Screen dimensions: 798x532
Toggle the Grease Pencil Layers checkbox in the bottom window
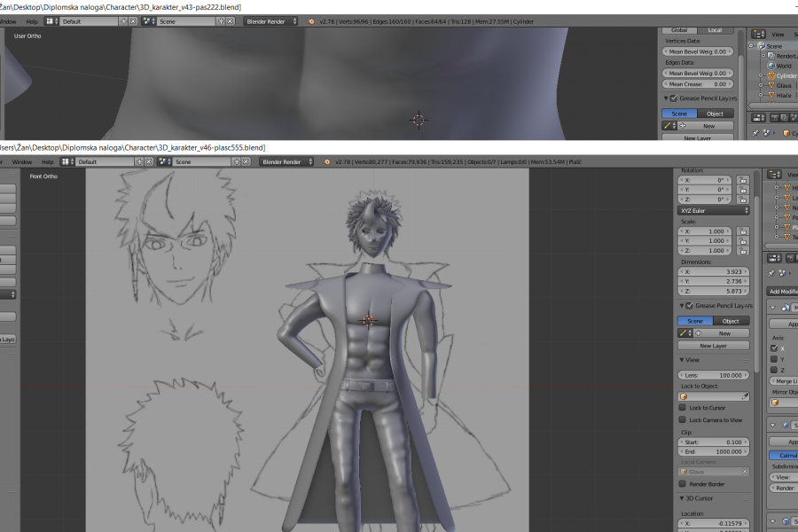pyautogui.click(x=690, y=305)
